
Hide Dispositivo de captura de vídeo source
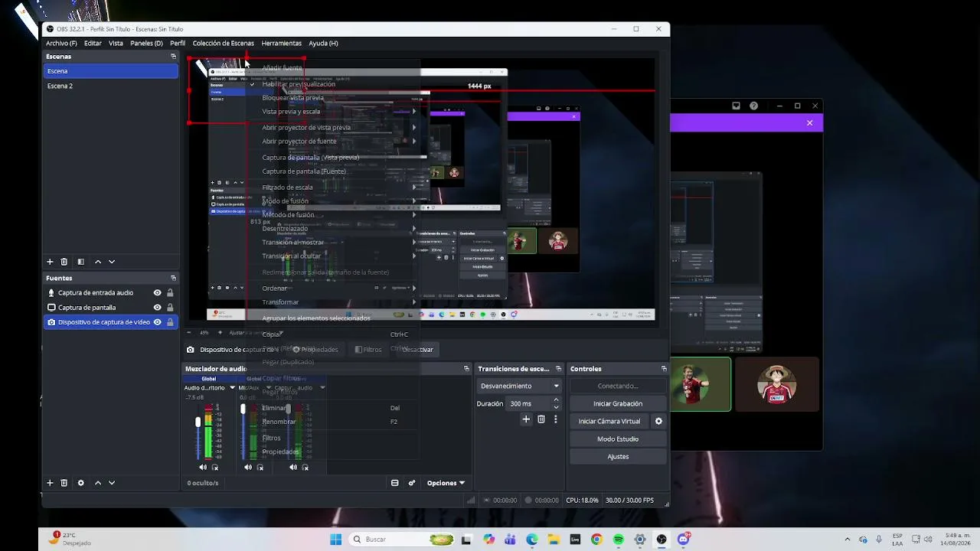157,322
